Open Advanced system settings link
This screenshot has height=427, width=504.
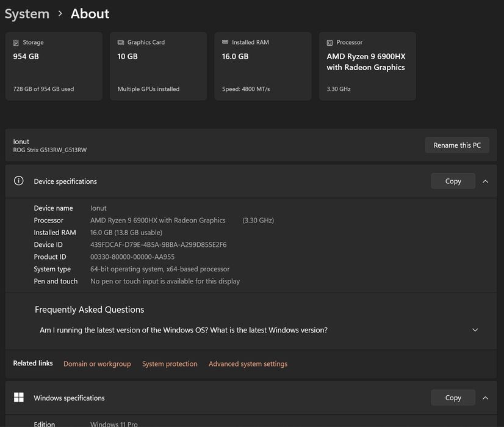click(x=248, y=364)
